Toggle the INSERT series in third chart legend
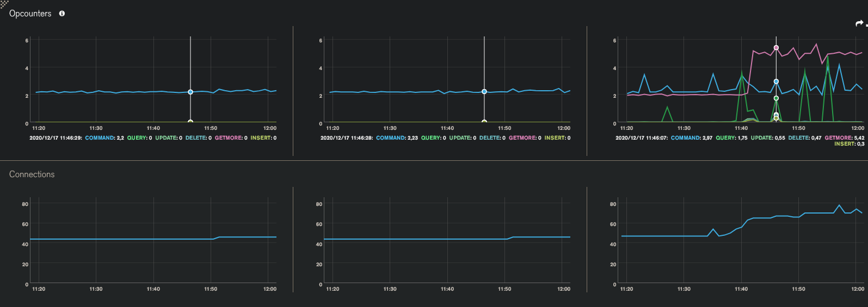The height and width of the screenshot is (307, 868). (x=845, y=144)
